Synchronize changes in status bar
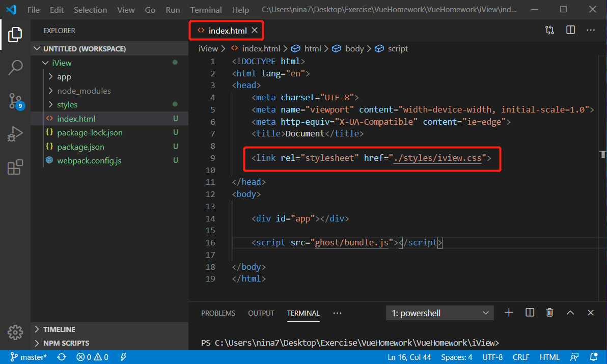This screenshot has width=607, height=364. point(62,357)
